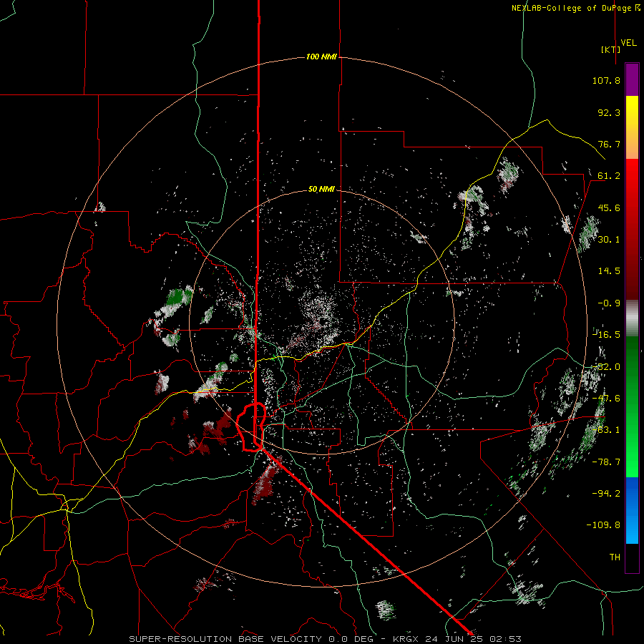
Task: Click the 50 NMI range ring label
Action: coord(321,190)
